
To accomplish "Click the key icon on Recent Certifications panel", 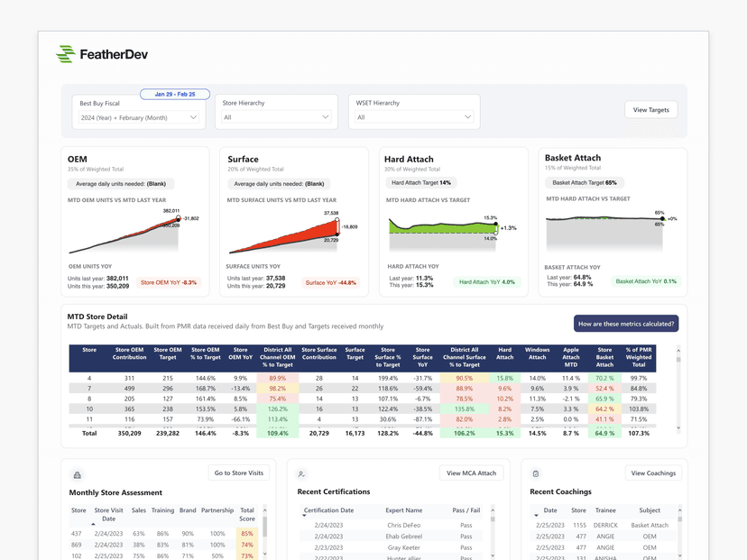I will (300, 473).
